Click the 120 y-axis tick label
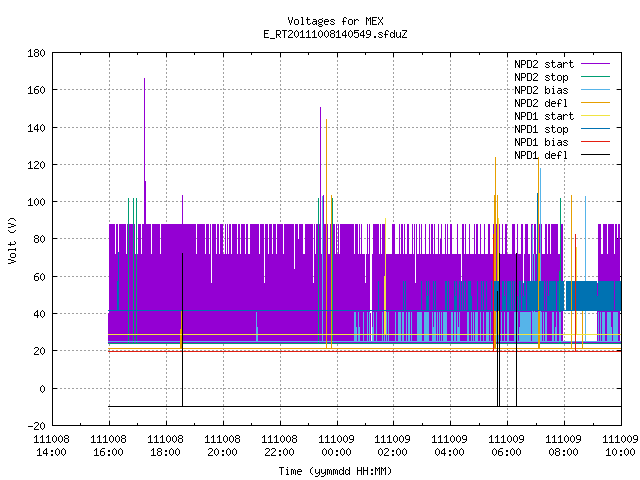 pos(36,165)
